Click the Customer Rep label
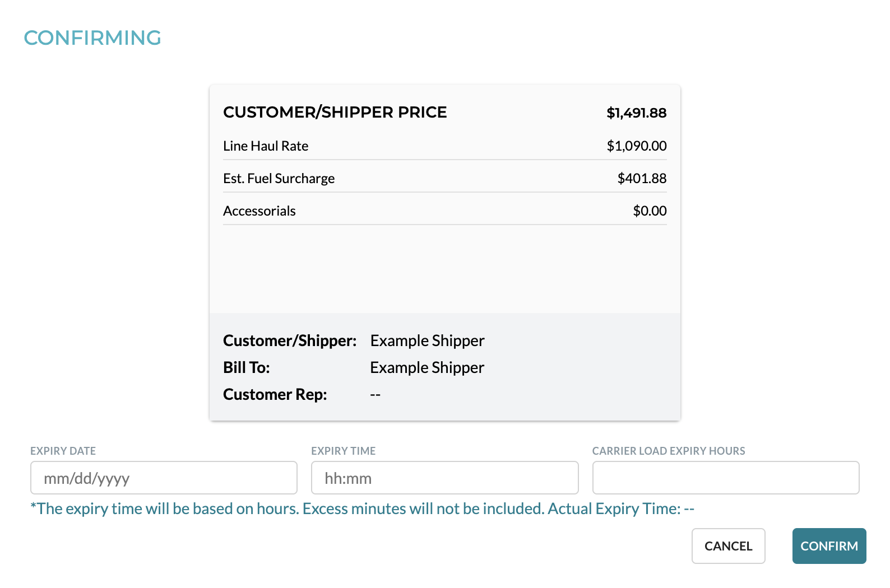 pyautogui.click(x=275, y=394)
